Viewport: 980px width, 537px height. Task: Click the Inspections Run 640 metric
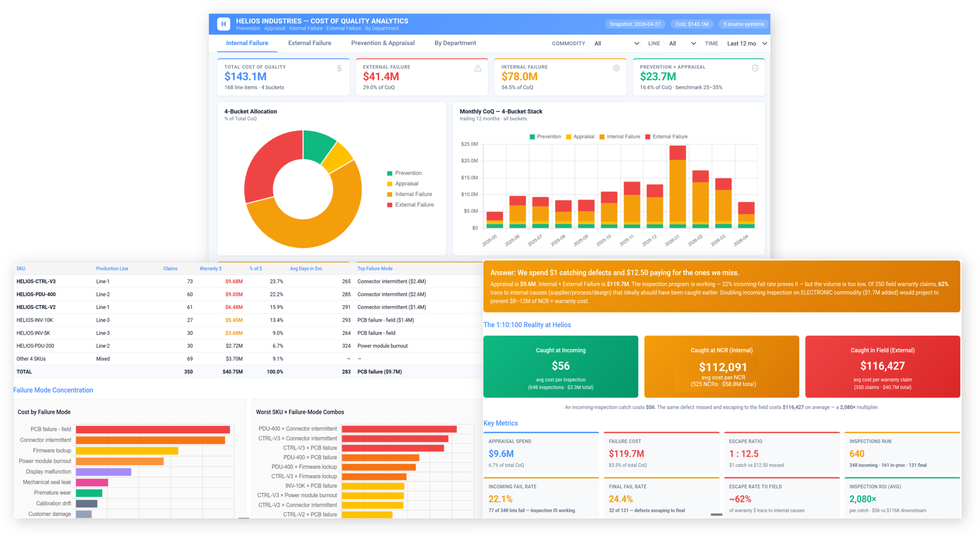(902, 452)
